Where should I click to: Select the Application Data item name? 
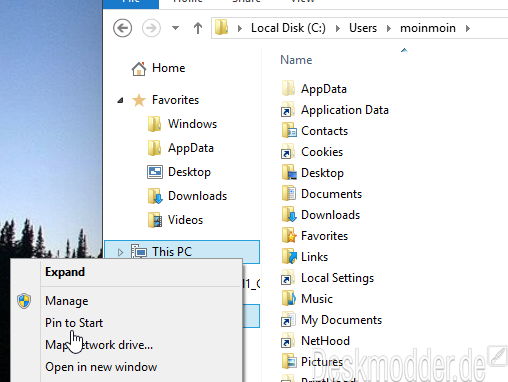345,110
